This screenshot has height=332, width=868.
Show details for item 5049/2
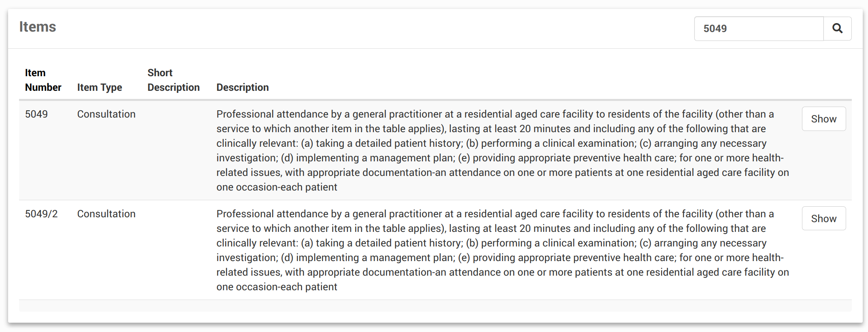click(823, 218)
